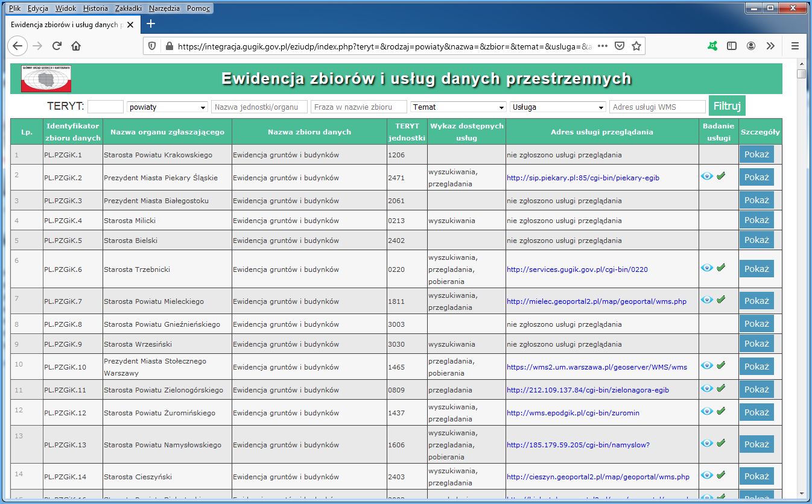The width and height of the screenshot is (812, 504).
Task: Bookmark this page with the star
Action: pyautogui.click(x=636, y=46)
